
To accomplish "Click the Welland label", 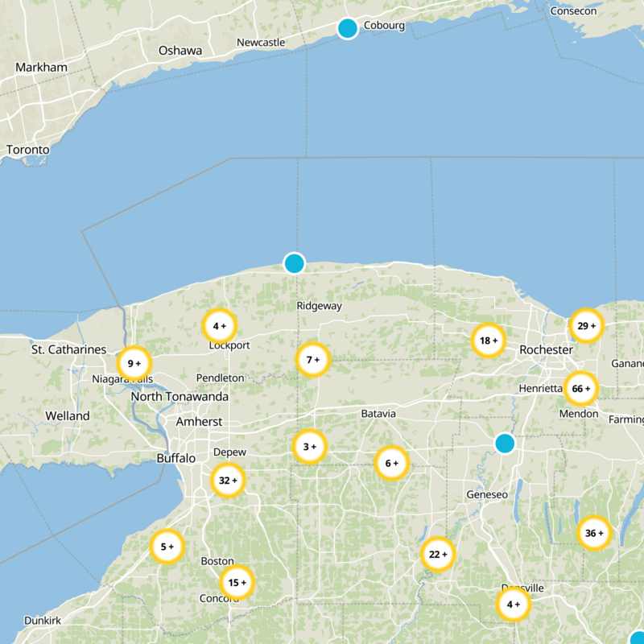I will click(68, 416).
